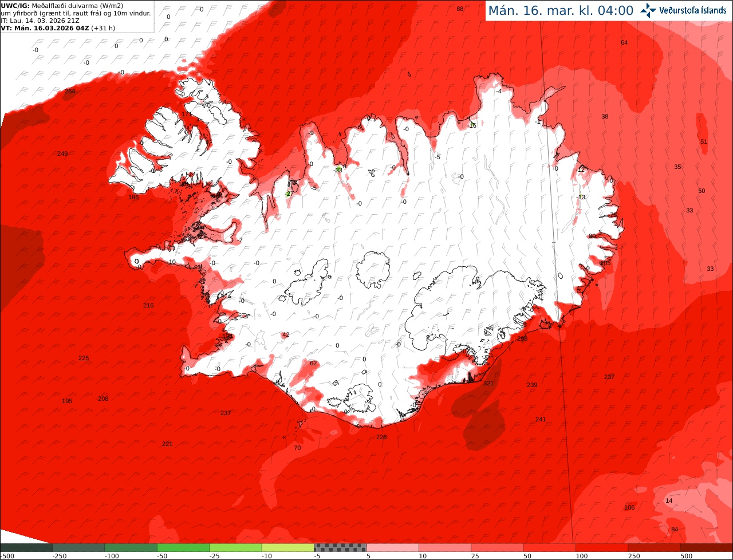Click the checkered legend swatch from -5 to 5

pos(340,547)
